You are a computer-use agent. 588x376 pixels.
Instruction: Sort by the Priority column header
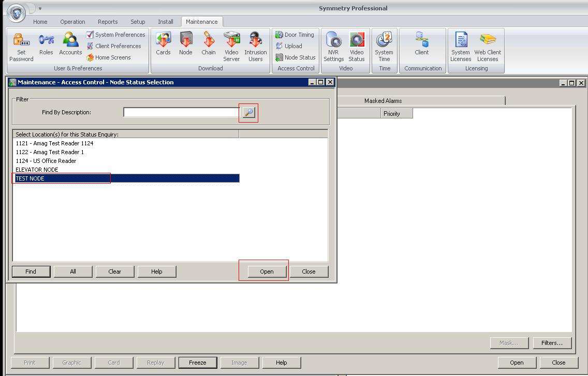[397, 114]
